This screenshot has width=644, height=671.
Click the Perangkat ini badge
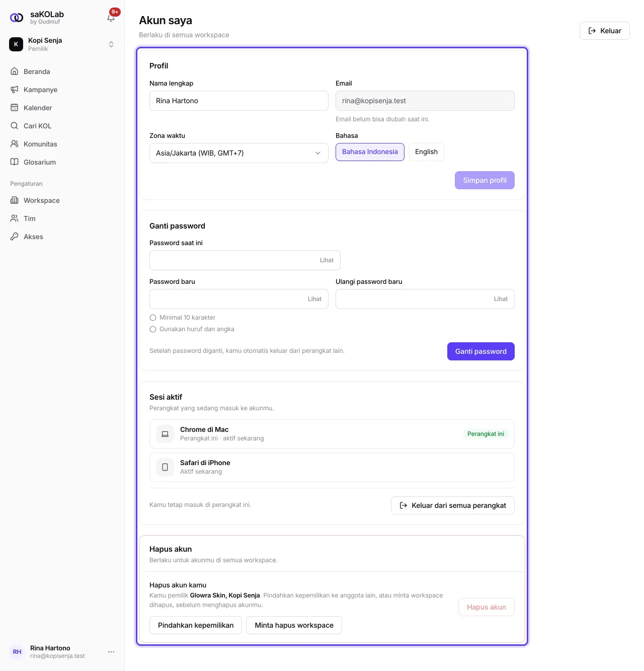tap(486, 434)
